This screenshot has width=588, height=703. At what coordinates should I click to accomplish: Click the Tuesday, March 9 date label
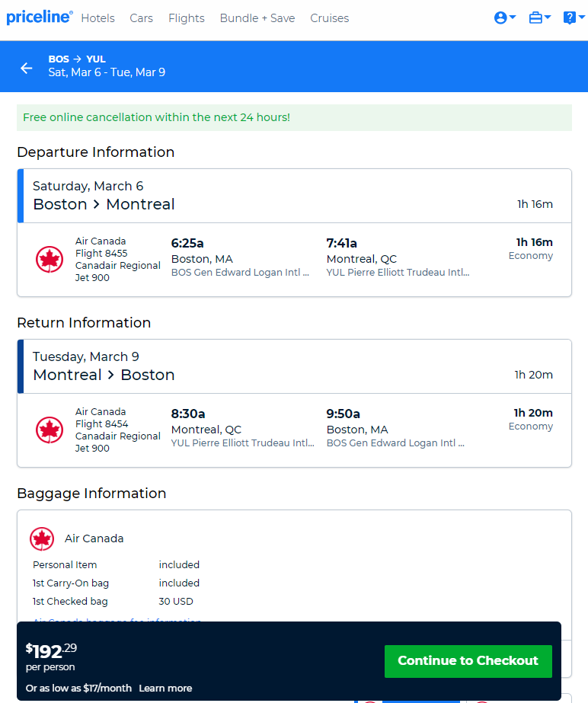point(85,356)
